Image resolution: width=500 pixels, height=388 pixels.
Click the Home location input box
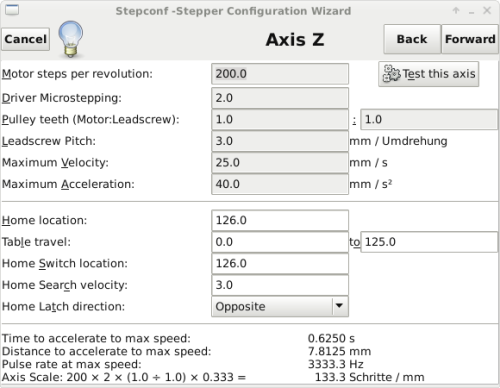[280, 220]
